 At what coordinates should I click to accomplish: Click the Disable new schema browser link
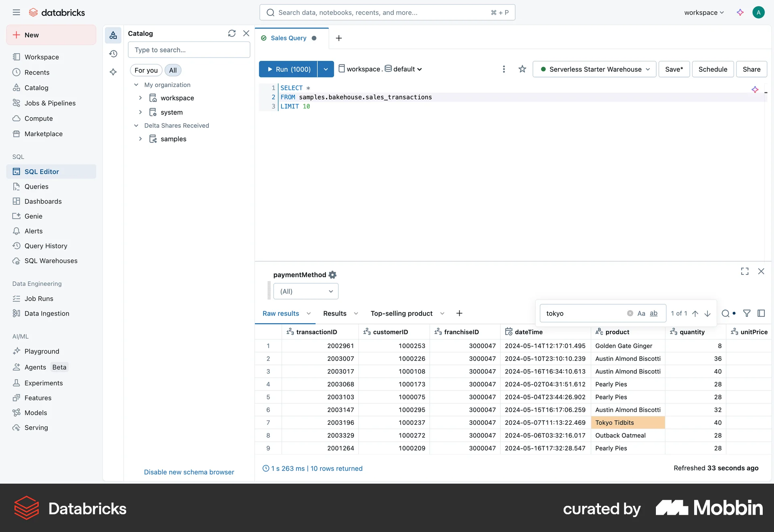(x=189, y=472)
